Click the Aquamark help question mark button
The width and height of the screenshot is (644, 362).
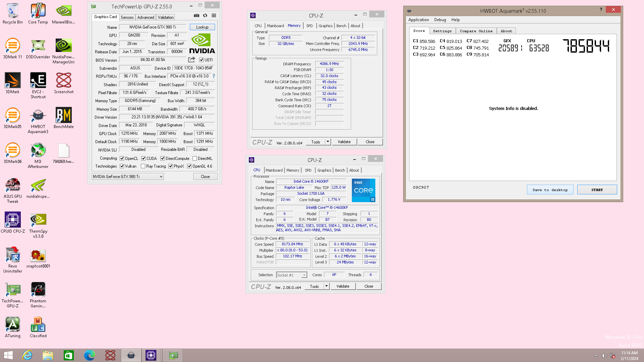click(x=601, y=10)
